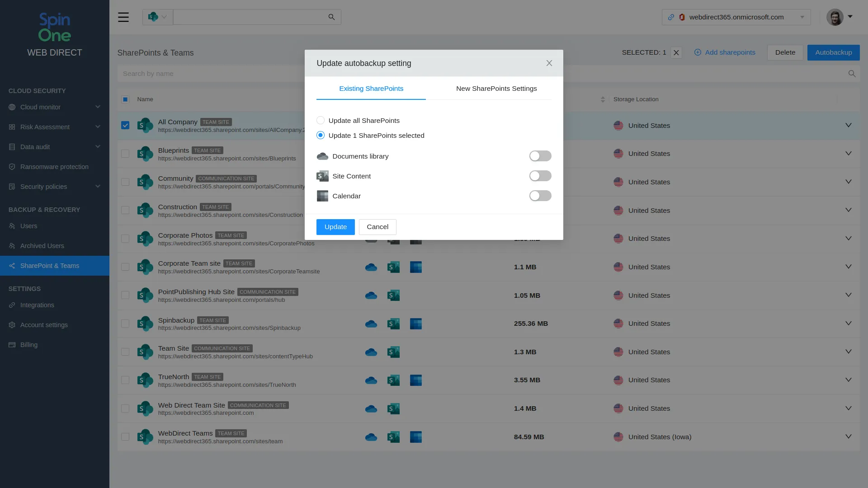Click the Archived Users sidebar icon
The height and width of the screenshot is (488, 868).
coord(11,246)
